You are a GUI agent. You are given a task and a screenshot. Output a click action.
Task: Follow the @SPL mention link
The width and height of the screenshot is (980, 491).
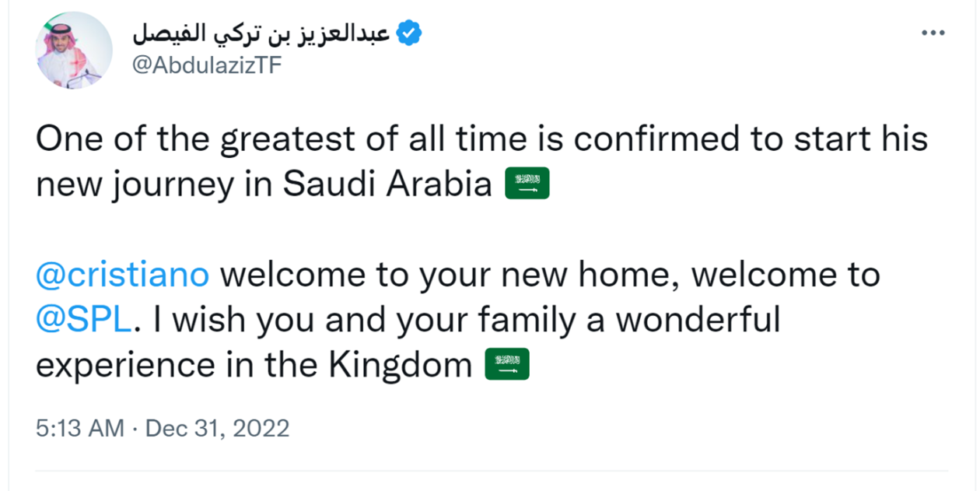(x=82, y=320)
